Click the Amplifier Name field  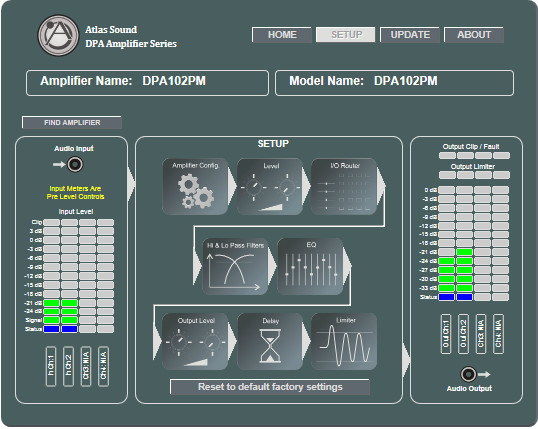click(x=147, y=83)
